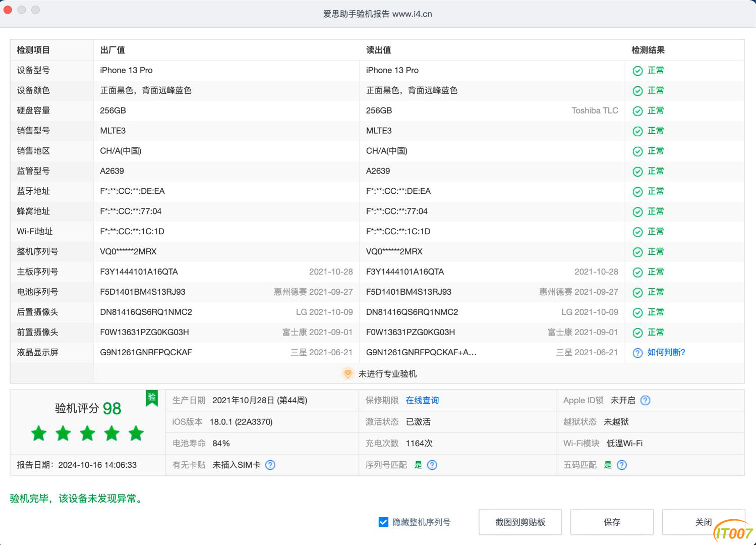Click the 出厂值 column header

click(x=112, y=50)
